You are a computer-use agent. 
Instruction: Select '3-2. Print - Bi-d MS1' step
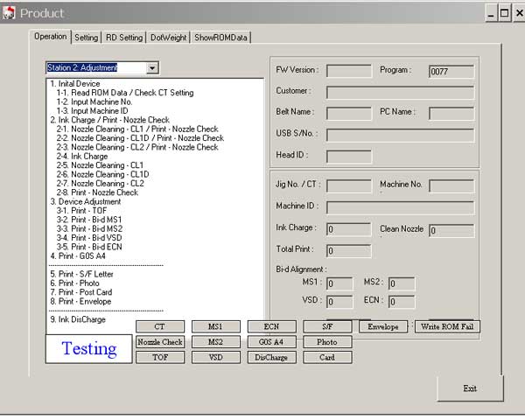coord(89,220)
